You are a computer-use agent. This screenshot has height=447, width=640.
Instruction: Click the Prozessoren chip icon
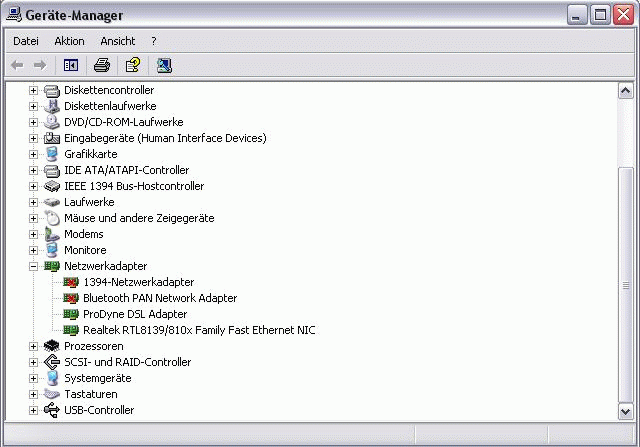[52, 346]
